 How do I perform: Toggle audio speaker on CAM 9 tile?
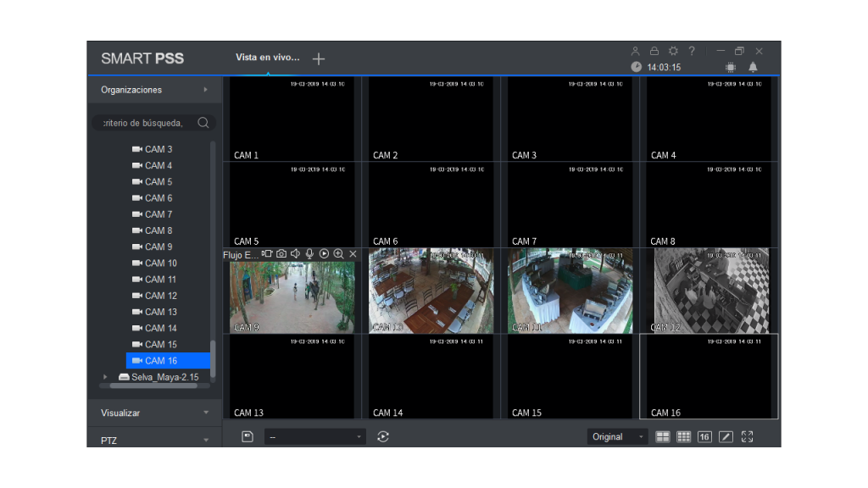click(x=296, y=254)
